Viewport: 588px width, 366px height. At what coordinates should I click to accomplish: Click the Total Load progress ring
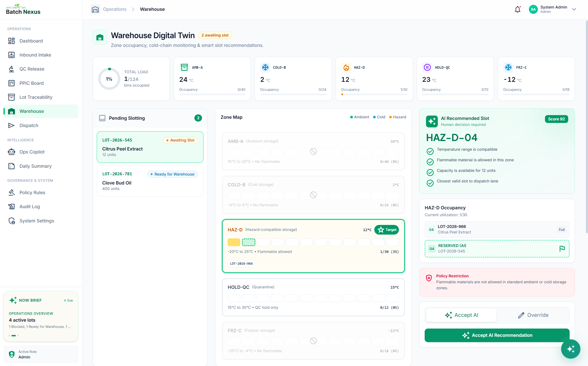pyautogui.click(x=109, y=79)
